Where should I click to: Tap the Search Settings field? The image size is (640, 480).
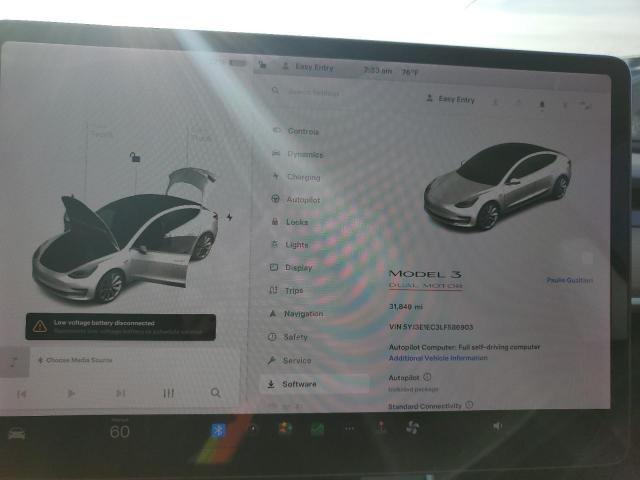pyautogui.click(x=313, y=93)
